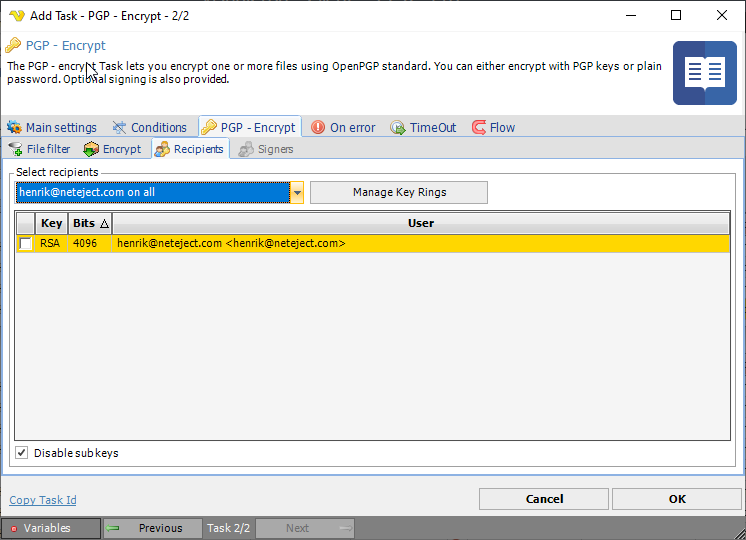Click the Flow tab icon
This screenshot has height=540, width=746.
click(479, 128)
